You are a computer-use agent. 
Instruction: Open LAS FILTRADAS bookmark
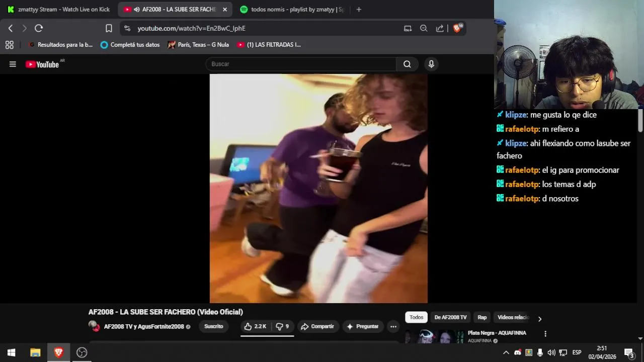pyautogui.click(x=269, y=45)
